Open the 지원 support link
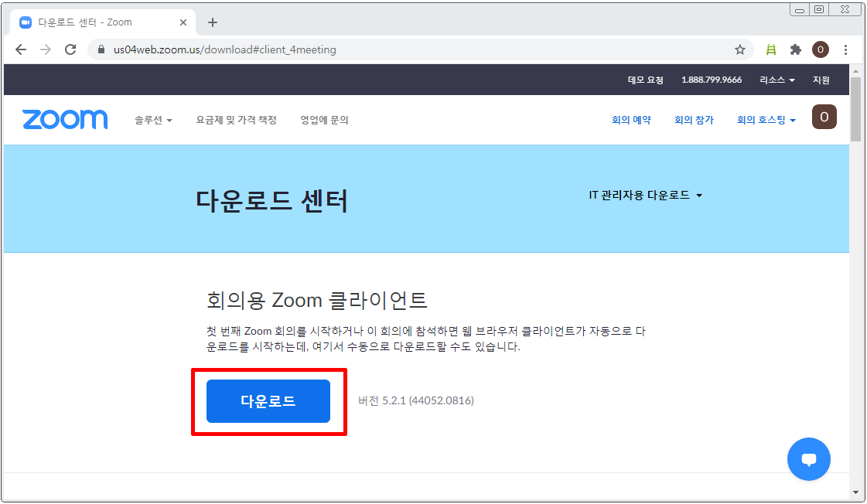Viewport: 867px width, 504px height. point(821,80)
